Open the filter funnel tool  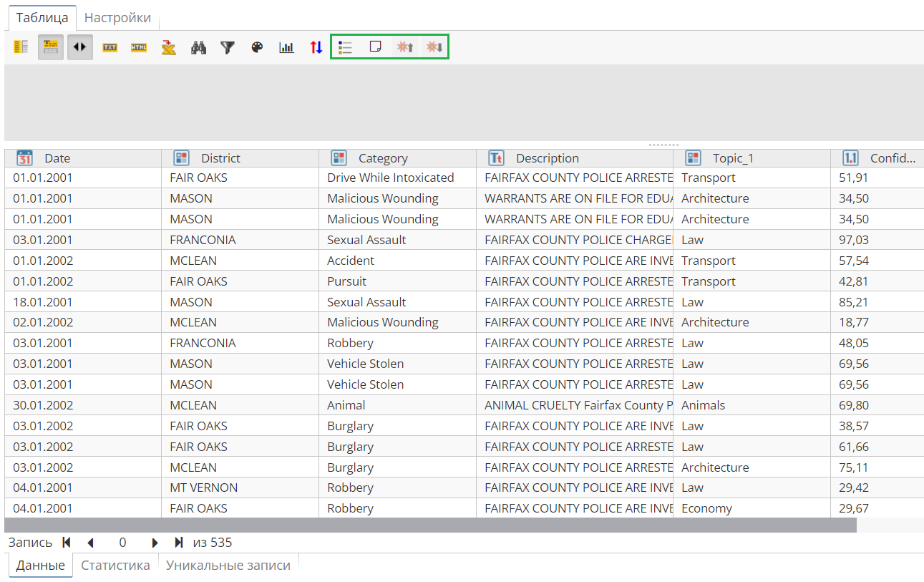coord(228,47)
